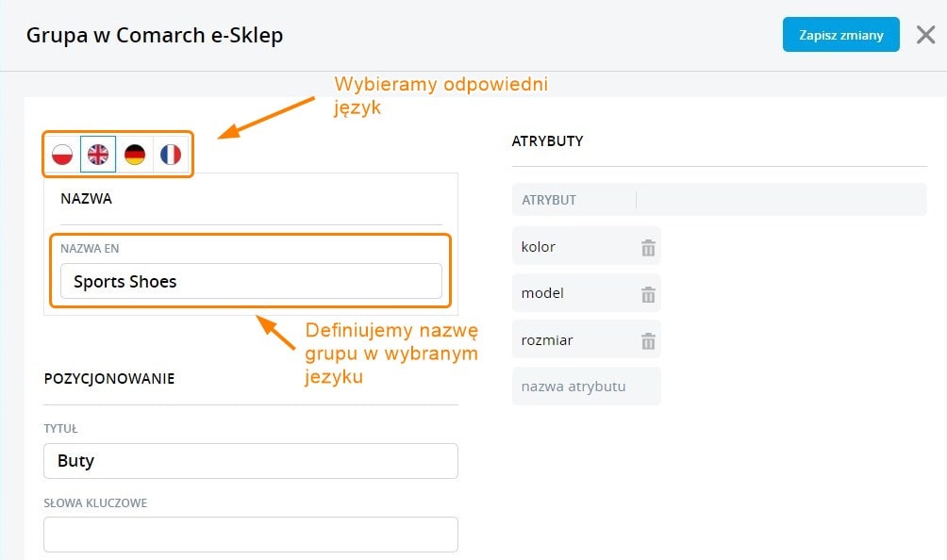Click the POZYCJONOWANIE section heading
The height and width of the screenshot is (560, 947).
(x=109, y=379)
